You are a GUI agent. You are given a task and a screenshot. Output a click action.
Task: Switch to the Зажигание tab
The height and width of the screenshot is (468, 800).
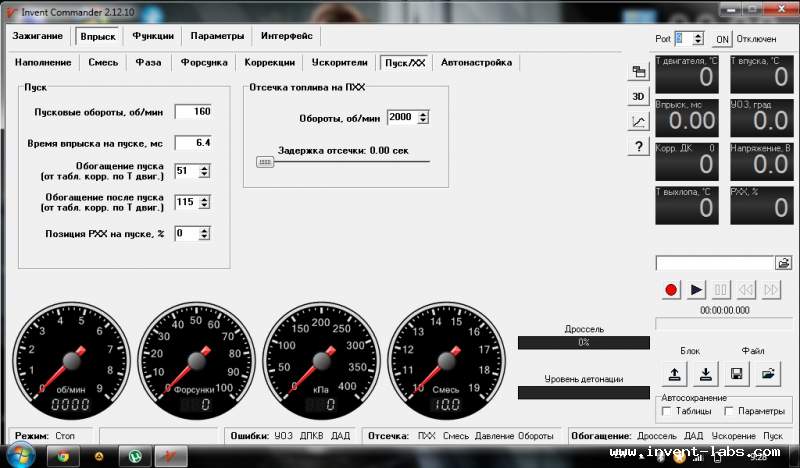38,36
